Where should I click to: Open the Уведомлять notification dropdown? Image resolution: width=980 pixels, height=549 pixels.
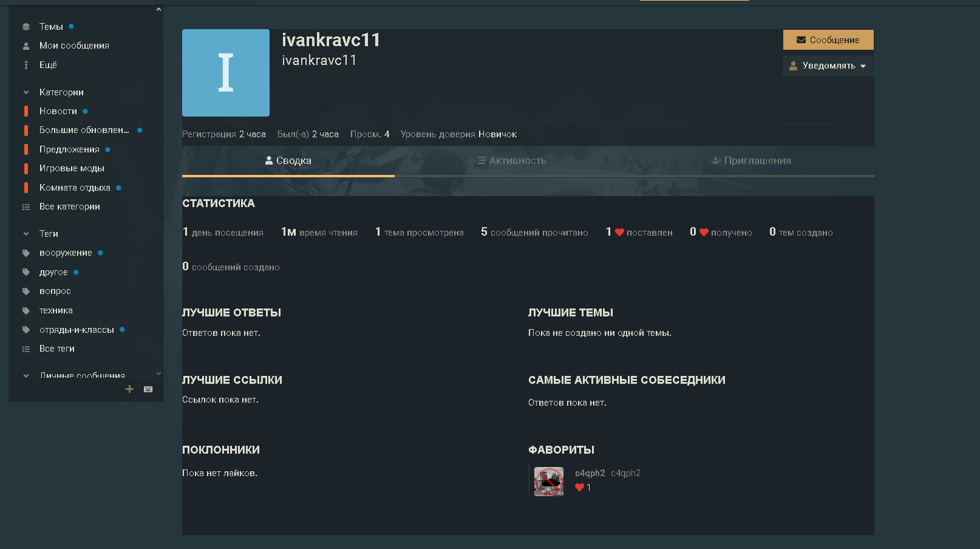pos(828,66)
